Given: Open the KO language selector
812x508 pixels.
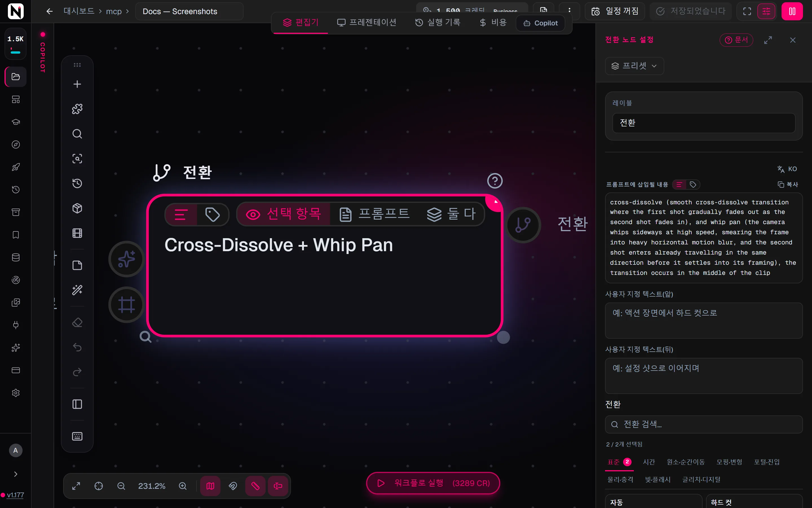Looking at the screenshot, I should pyautogui.click(x=787, y=169).
